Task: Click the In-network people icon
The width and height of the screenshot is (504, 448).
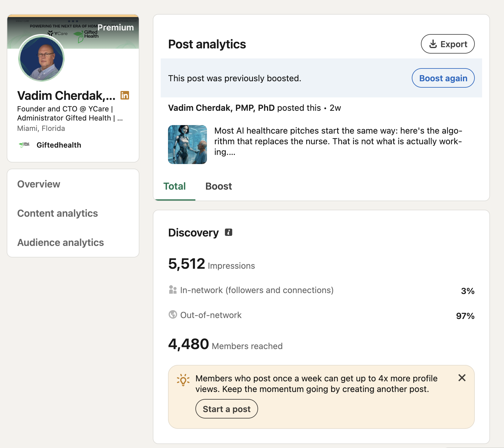Action: click(x=173, y=289)
